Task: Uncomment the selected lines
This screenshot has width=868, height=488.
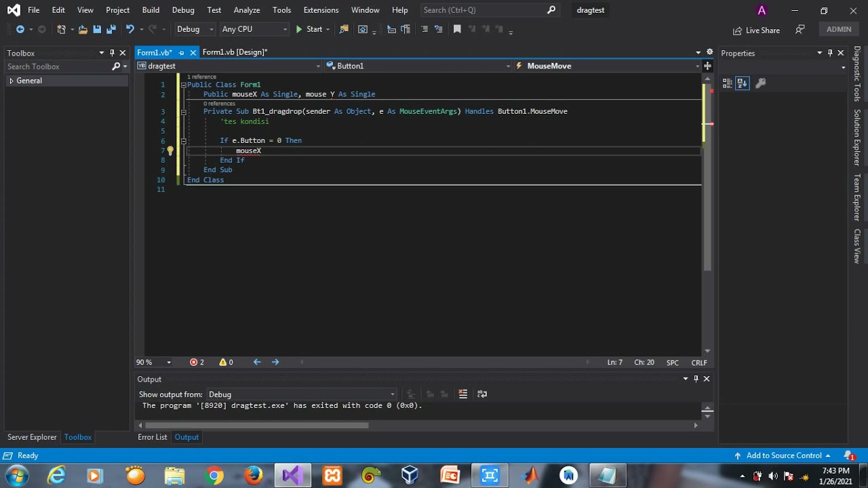Action: click(x=439, y=29)
